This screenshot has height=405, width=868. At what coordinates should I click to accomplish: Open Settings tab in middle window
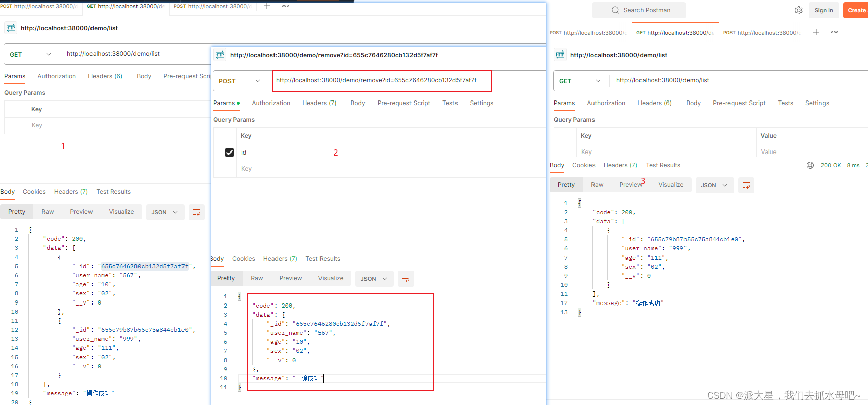tap(482, 103)
